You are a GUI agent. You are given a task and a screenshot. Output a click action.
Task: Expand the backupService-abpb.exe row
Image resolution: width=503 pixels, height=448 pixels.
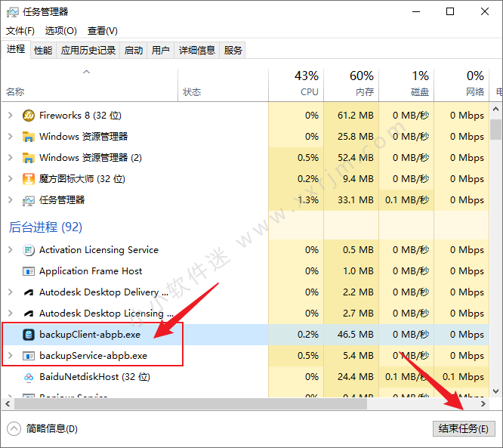click(11, 356)
